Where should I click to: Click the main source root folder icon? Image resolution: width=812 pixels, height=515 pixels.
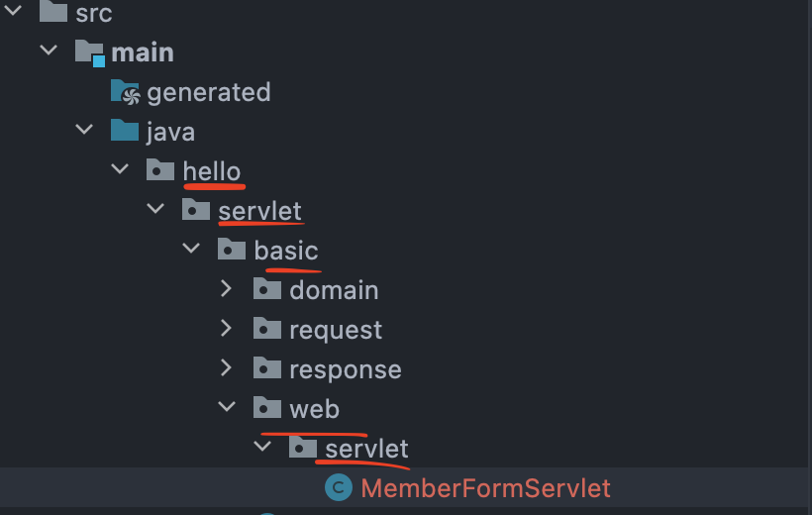point(89,52)
